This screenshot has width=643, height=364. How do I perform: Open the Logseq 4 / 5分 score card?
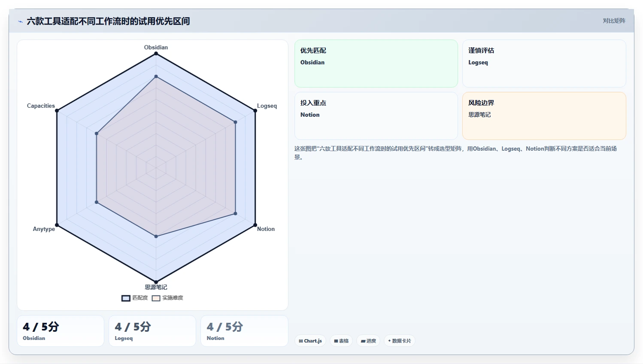coord(152,331)
